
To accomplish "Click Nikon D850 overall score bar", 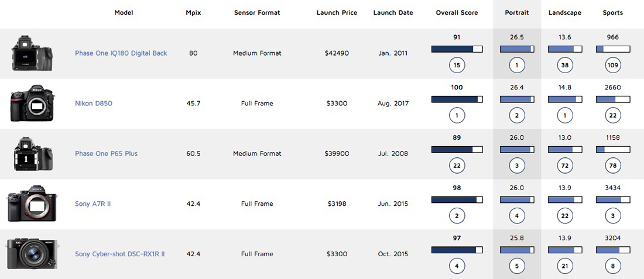I will point(457,99).
